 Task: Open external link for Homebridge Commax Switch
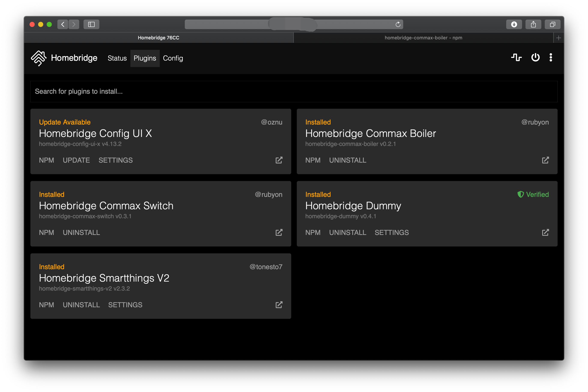click(279, 233)
